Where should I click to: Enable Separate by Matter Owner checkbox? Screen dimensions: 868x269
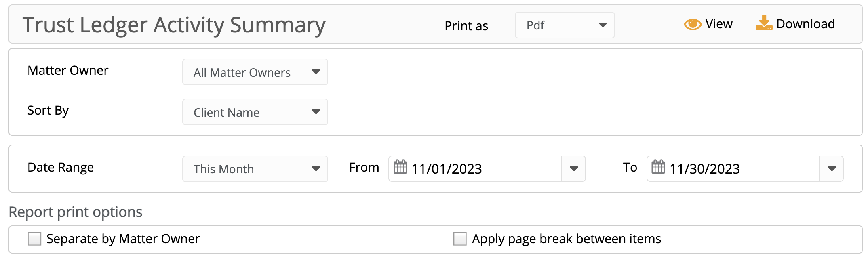[x=35, y=239]
